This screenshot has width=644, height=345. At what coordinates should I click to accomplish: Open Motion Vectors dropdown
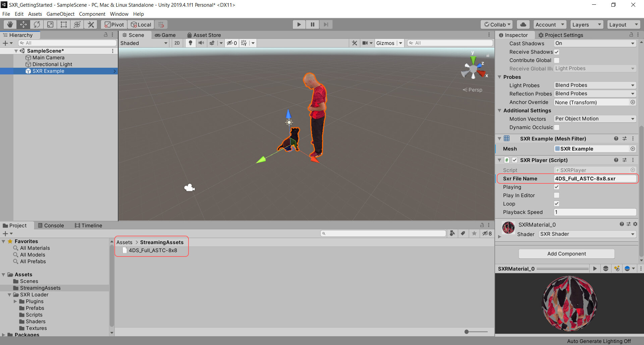[595, 119]
